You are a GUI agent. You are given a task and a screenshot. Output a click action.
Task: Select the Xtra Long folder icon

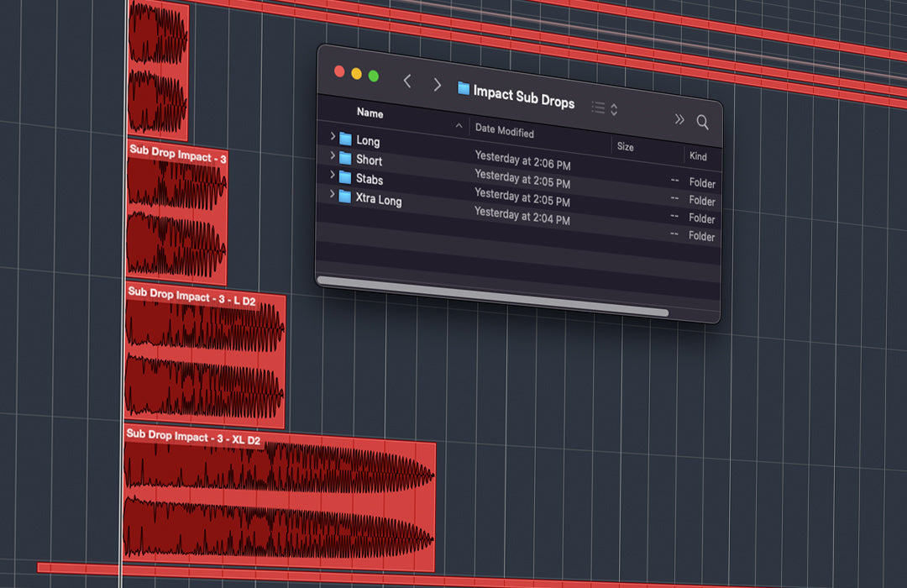(x=345, y=197)
